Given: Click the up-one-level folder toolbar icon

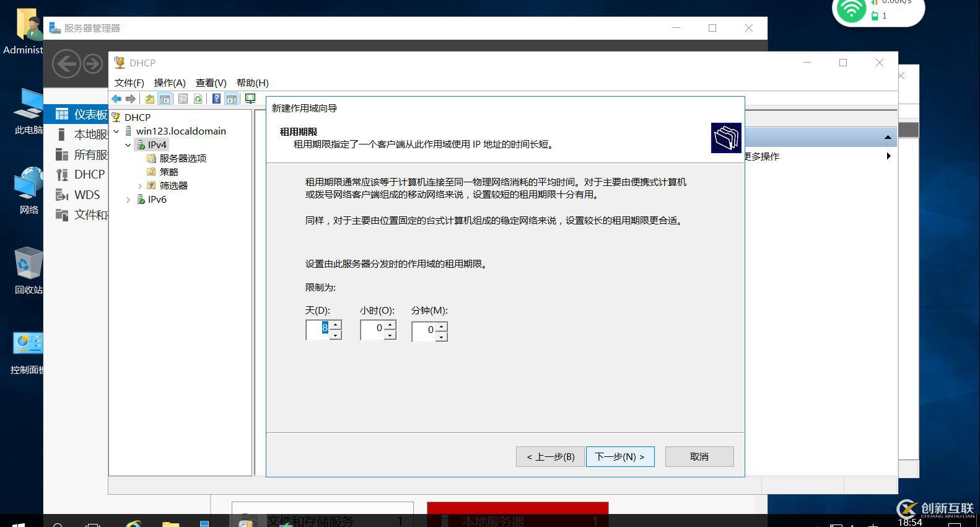Looking at the screenshot, I should click(150, 99).
